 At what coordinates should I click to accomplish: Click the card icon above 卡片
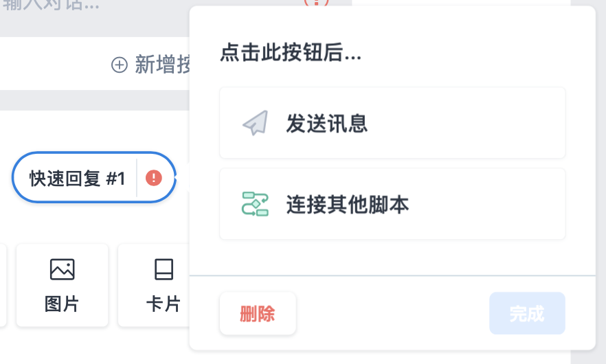(164, 269)
